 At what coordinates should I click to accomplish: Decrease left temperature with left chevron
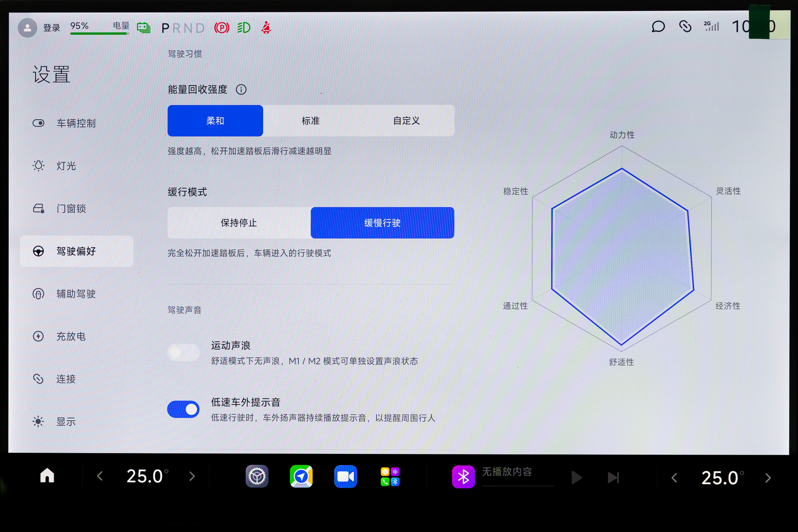tap(100, 476)
